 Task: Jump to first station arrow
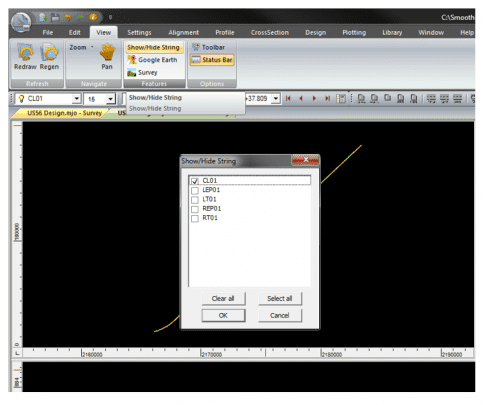tap(288, 98)
